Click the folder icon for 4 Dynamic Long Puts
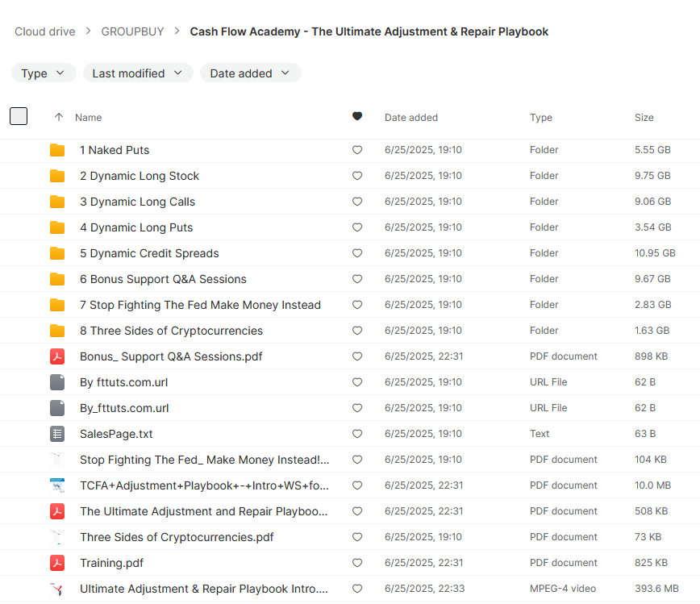700x604 pixels. click(57, 227)
